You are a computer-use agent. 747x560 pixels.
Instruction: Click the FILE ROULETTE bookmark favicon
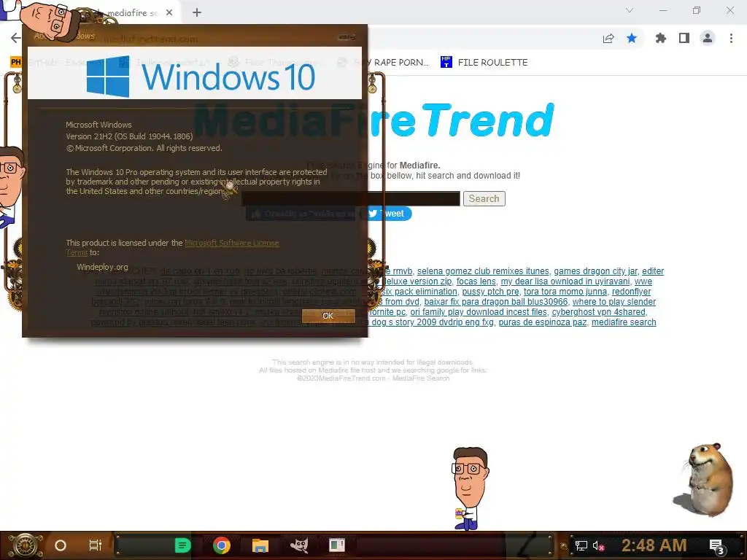point(446,63)
